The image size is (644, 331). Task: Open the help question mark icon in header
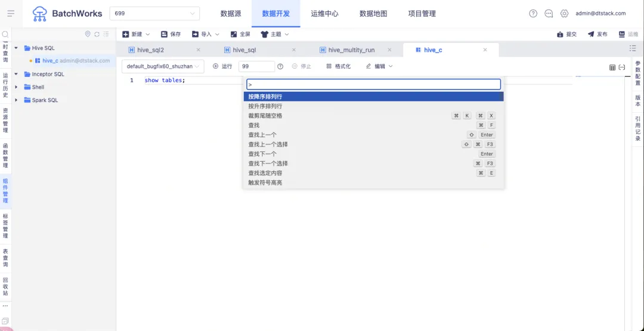coord(533,14)
